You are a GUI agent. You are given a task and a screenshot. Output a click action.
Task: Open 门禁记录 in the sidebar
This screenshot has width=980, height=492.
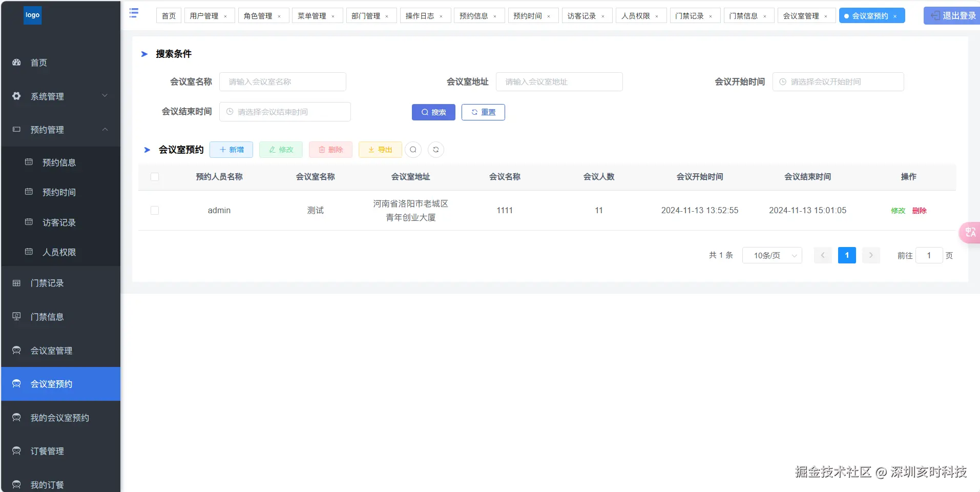point(61,283)
